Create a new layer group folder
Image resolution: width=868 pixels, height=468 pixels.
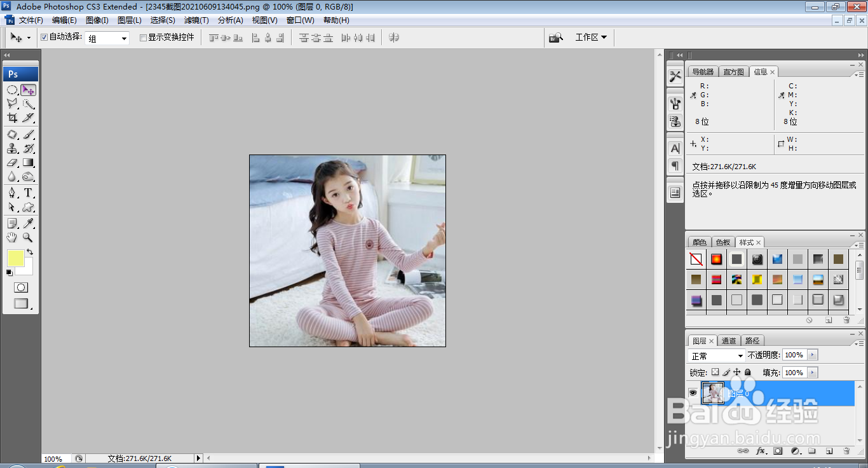tap(812, 451)
